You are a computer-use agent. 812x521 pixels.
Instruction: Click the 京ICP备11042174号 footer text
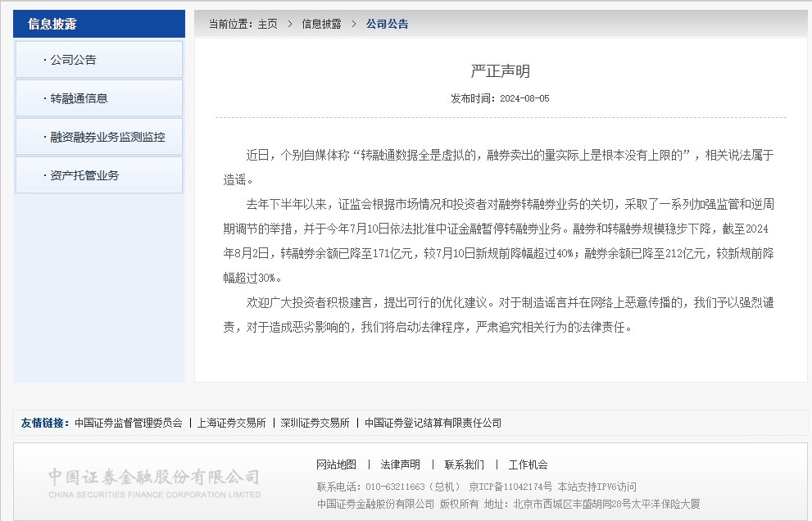point(510,487)
